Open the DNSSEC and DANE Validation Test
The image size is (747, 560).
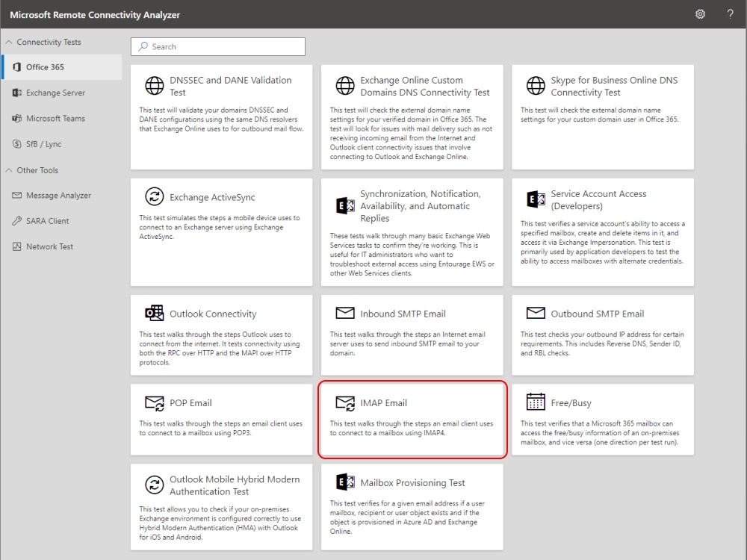[x=222, y=117]
